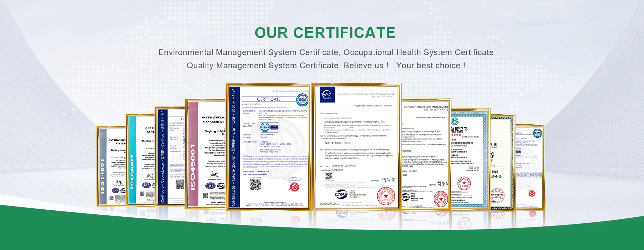The height and width of the screenshot is (250, 644).
Task: Click the large QR code on the center ECM certificate
Action: (x=256, y=184)
